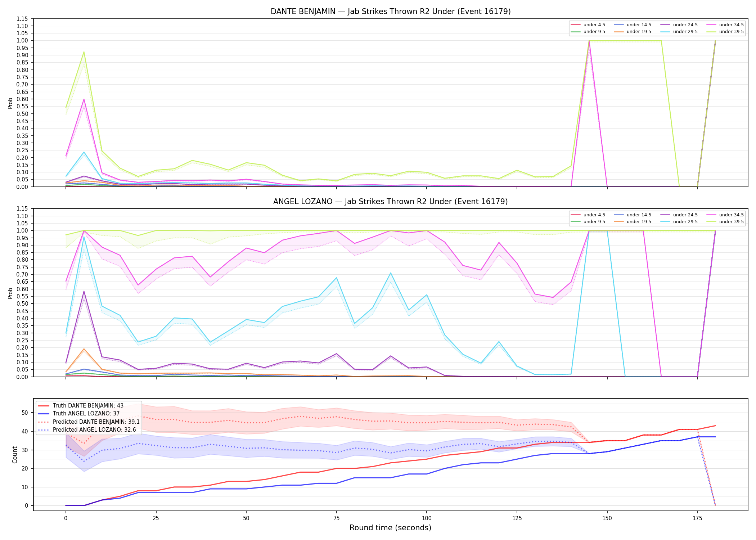The image size is (756, 540).
Task: Click the 'Round time (seconds)' axis label
Action: point(391,528)
